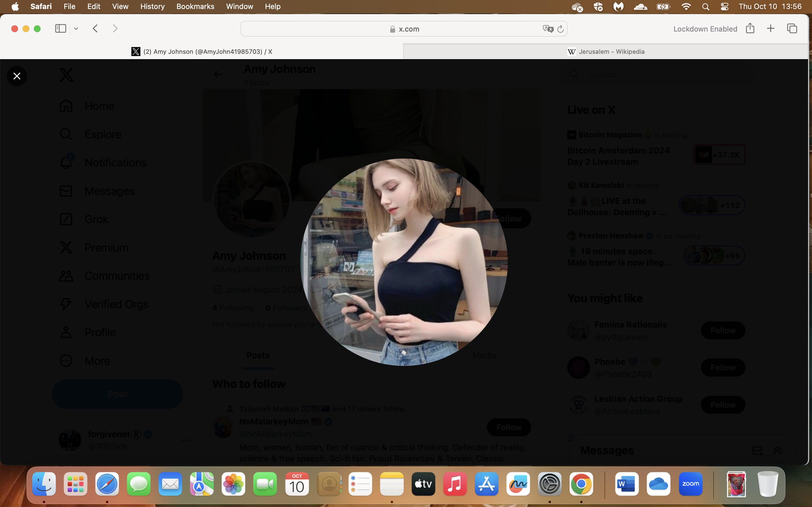Open Control Center in menu bar

point(724,6)
